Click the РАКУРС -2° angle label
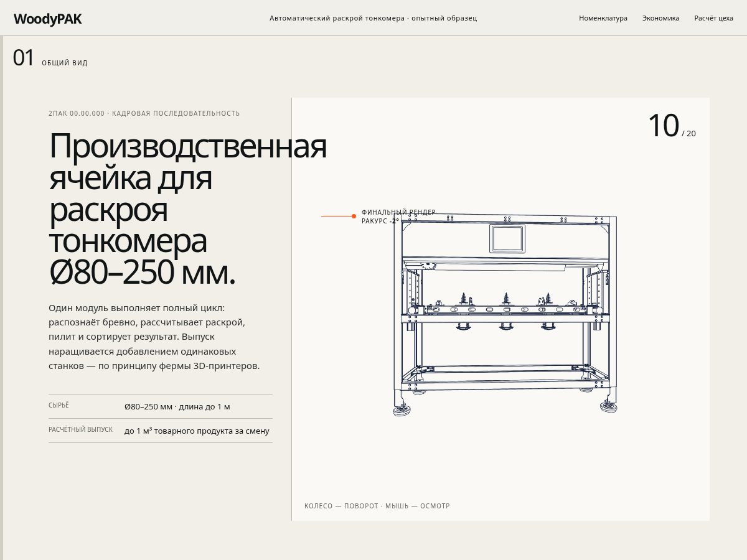 pos(380,221)
